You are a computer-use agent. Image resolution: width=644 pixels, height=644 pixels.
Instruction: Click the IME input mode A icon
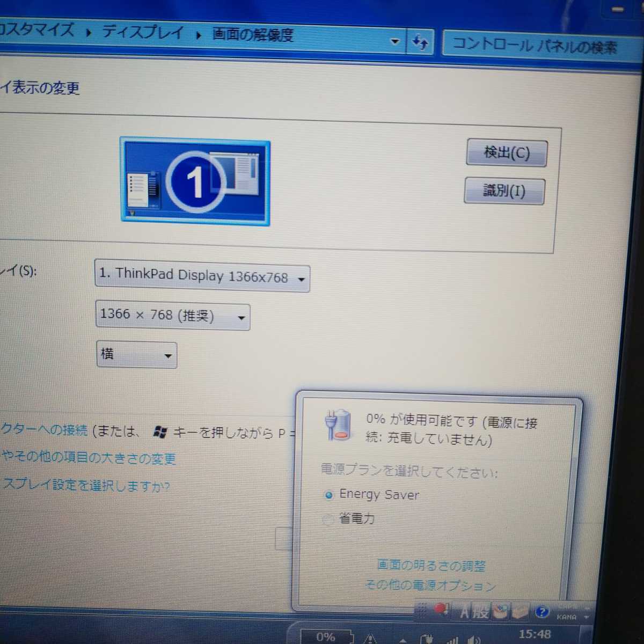point(464,612)
